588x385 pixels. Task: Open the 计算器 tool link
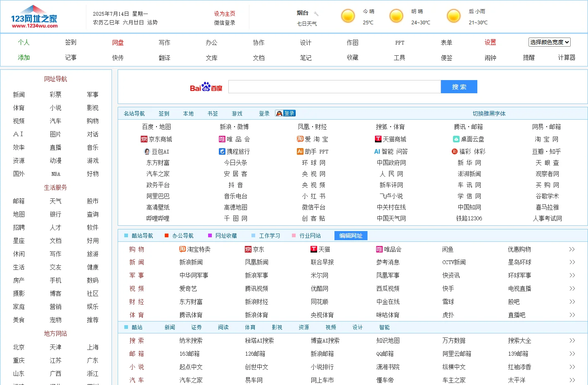point(567,57)
